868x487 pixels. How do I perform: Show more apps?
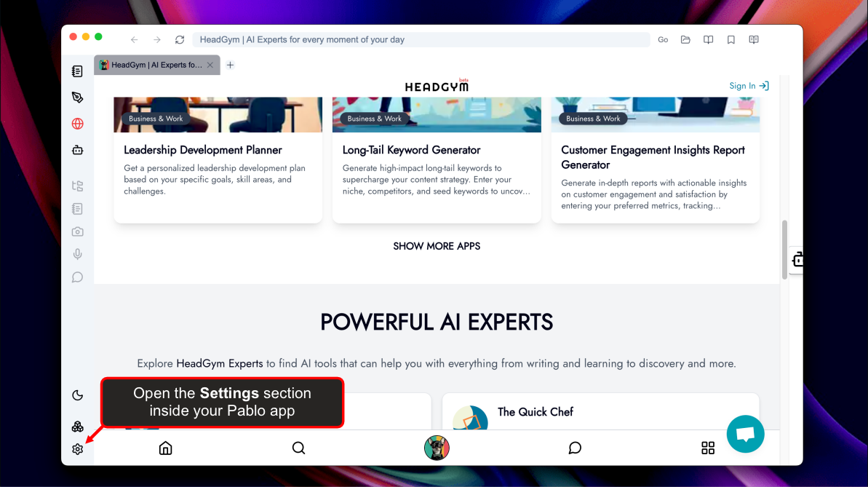[437, 246]
